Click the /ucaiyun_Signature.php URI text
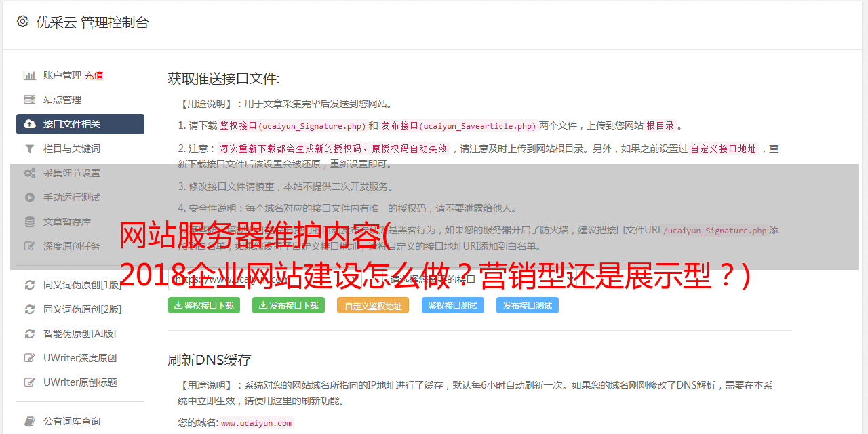868x434 pixels. click(715, 230)
